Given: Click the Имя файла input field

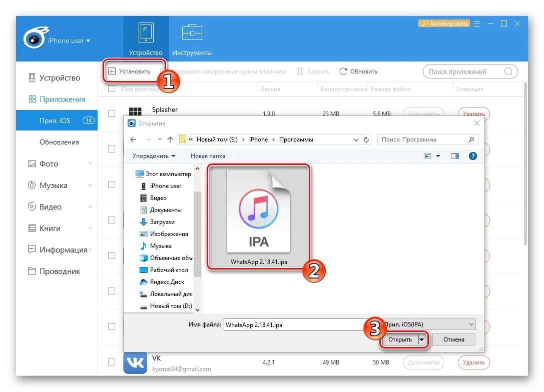Looking at the screenshot, I should coord(297,325).
